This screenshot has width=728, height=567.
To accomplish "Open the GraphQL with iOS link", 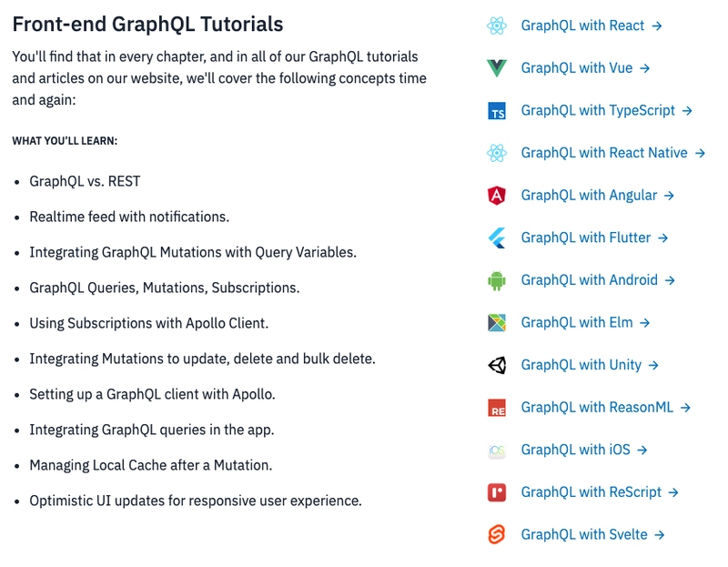I will click(584, 450).
